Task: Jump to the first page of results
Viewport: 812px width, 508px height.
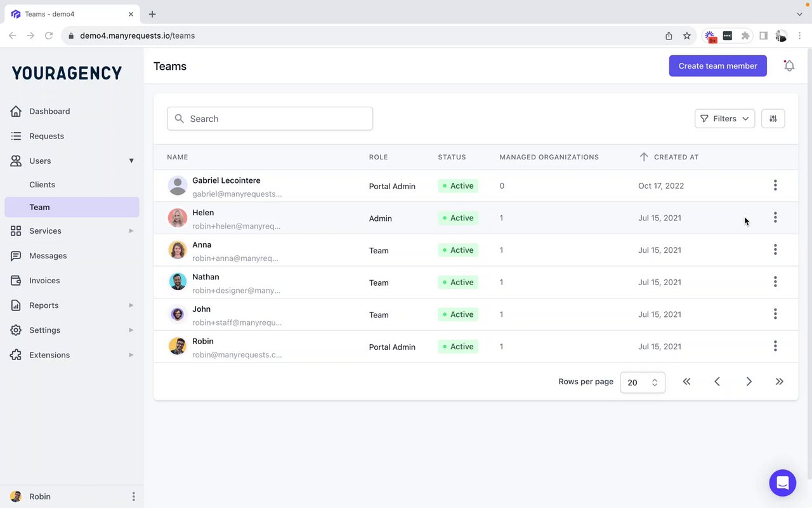Action: (x=686, y=382)
